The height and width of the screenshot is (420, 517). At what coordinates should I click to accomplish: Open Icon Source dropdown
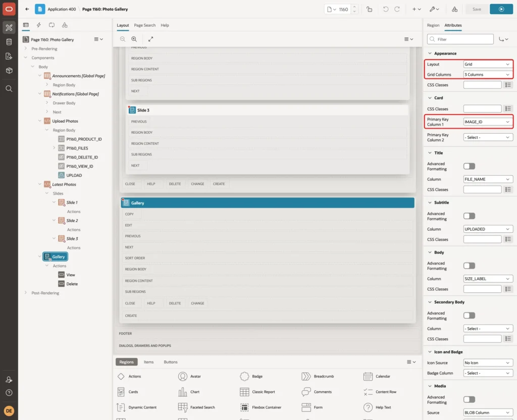point(488,363)
